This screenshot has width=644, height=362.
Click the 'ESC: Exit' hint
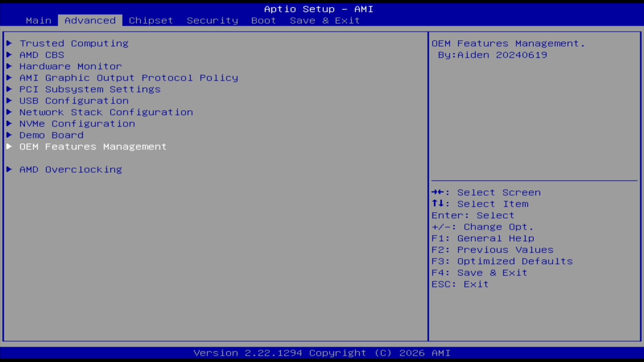point(460,284)
